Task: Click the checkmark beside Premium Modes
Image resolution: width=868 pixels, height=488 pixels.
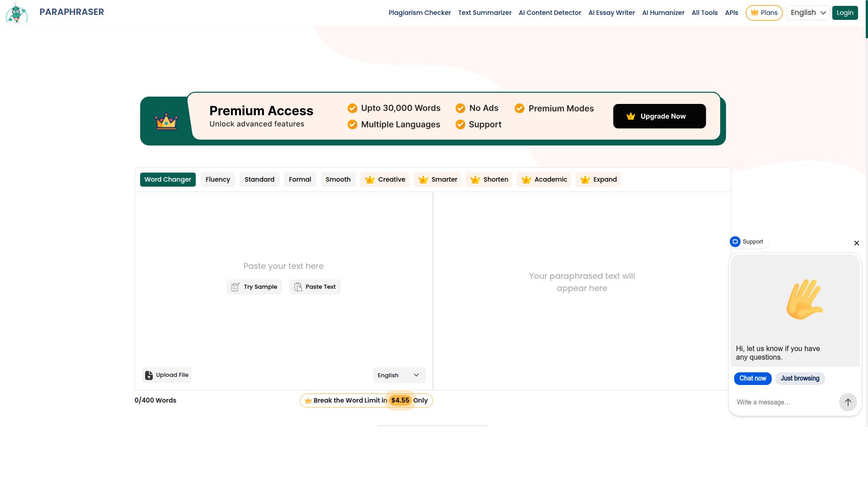Action: 519,108
